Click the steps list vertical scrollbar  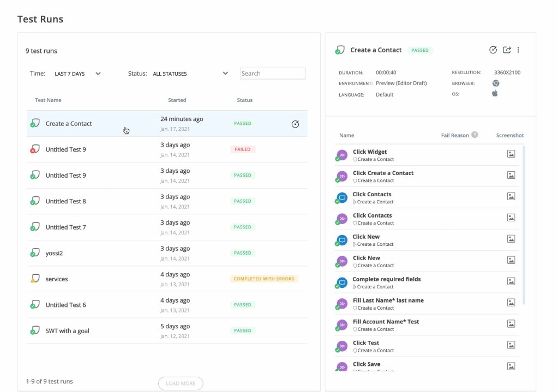(x=524, y=224)
